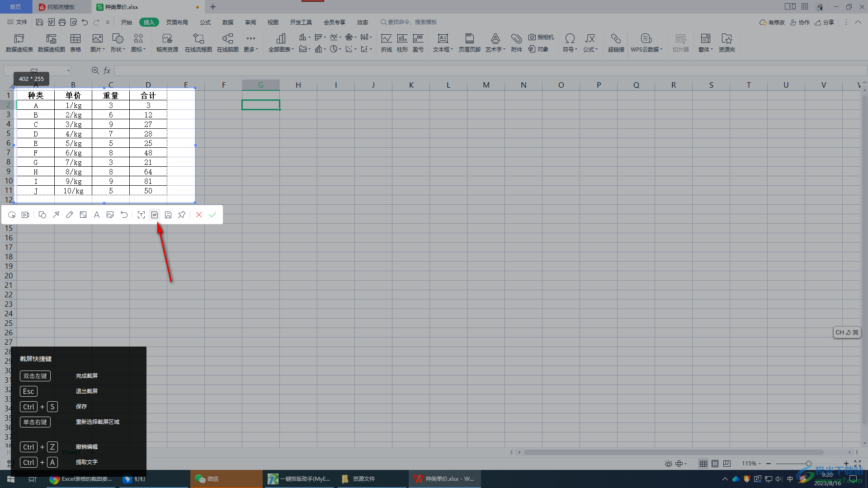Click the search commands box (查找命令)
This screenshot has width=868, height=488.
click(409, 22)
